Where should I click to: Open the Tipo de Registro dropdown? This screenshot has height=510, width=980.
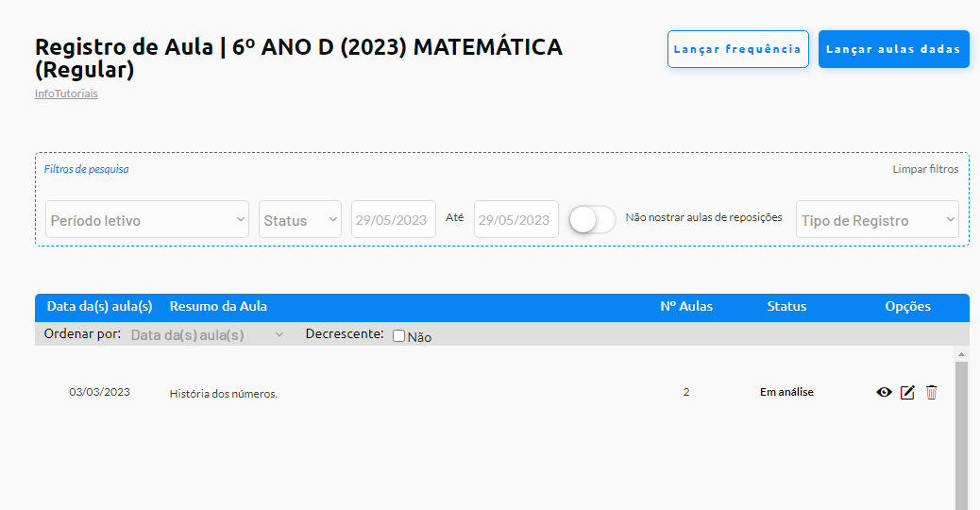tap(877, 219)
